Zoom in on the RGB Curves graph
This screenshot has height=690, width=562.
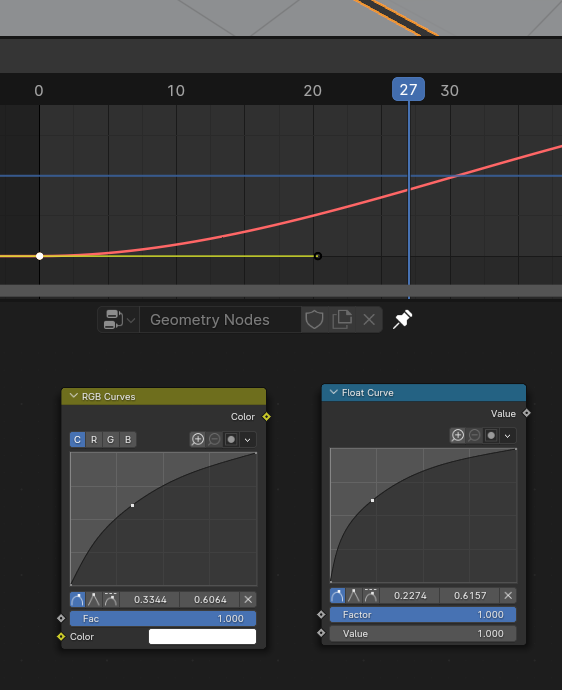198,439
